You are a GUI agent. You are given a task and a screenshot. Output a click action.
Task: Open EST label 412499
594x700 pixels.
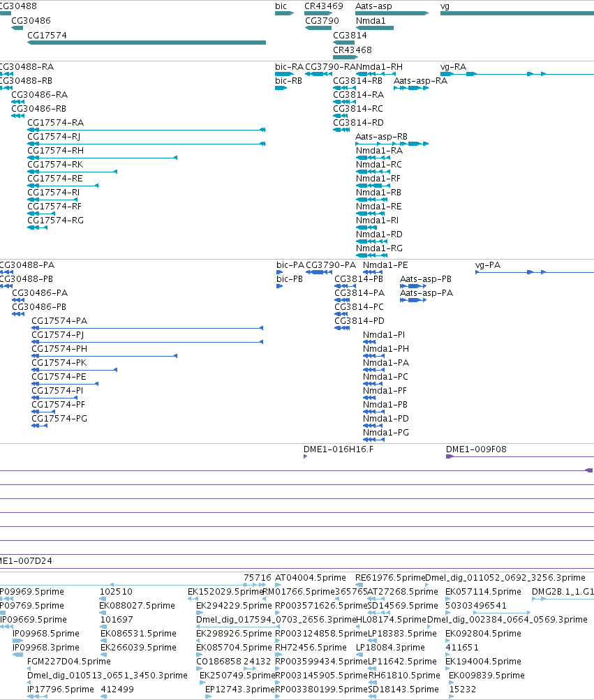pos(117,690)
